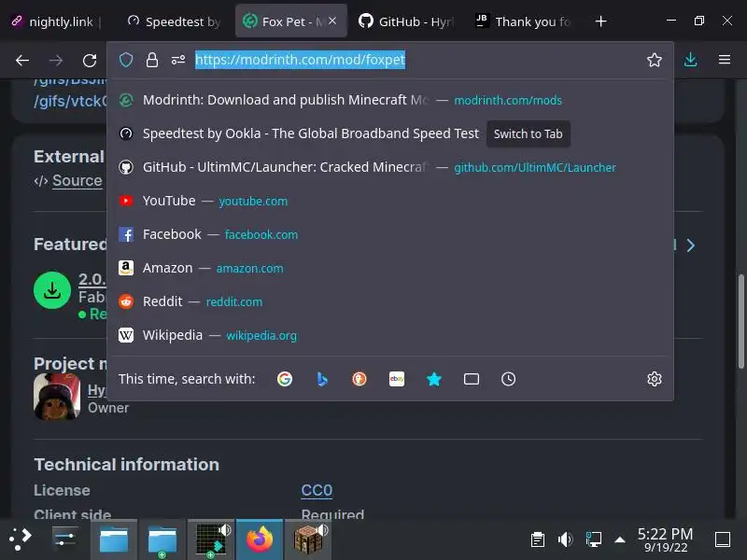747x560 pixels.
Task: Click the clock showing 5:22 PM
Action: (666, 539)
